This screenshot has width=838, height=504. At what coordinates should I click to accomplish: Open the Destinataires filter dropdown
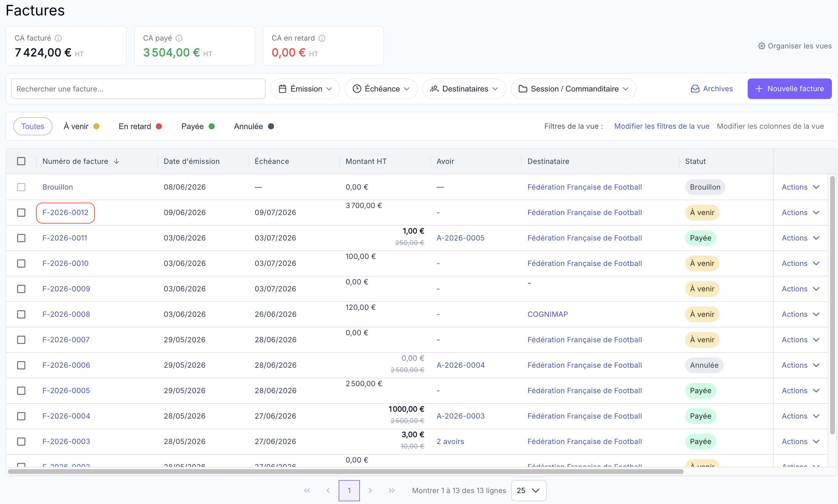tap(464, 89)
